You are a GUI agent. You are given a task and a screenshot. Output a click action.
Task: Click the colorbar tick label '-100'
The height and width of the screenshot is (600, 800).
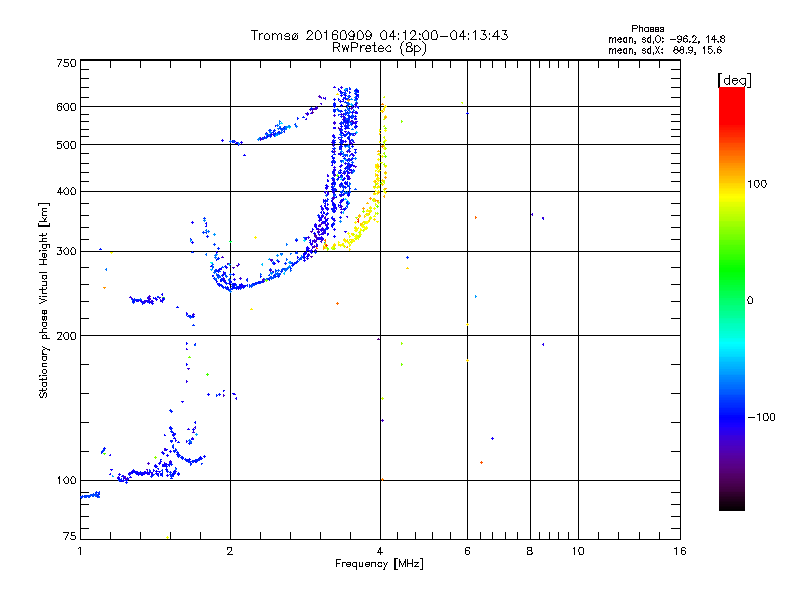pos(762,417)
